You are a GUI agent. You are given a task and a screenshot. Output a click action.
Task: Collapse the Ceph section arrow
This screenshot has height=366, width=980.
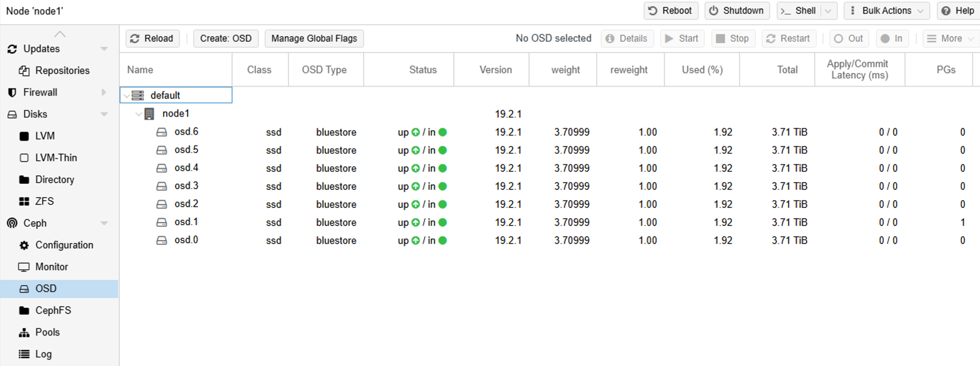pyautogui.click(x=104, y=223)
